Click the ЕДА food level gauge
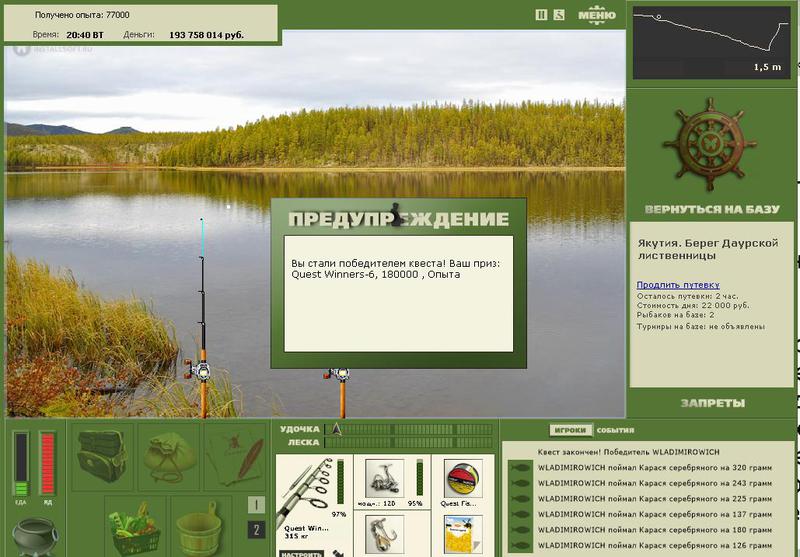Screen dimensions: 800x557 tap(21, 464)
